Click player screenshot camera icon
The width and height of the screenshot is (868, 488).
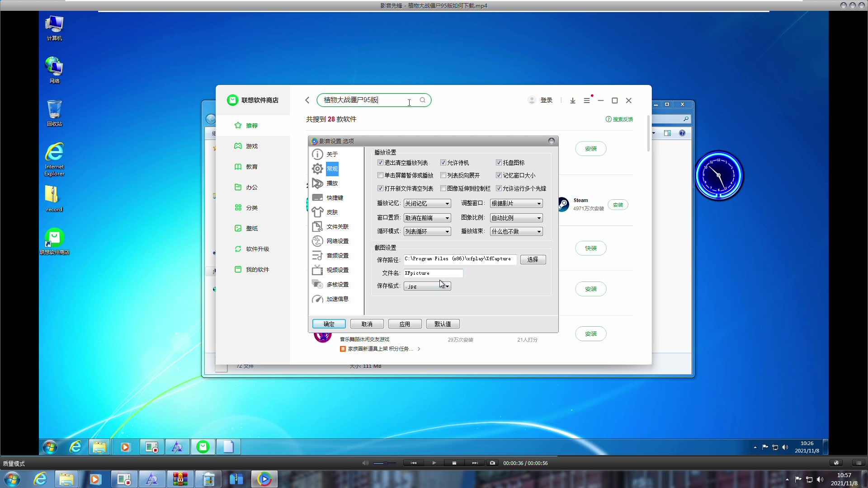click(492, 463)
